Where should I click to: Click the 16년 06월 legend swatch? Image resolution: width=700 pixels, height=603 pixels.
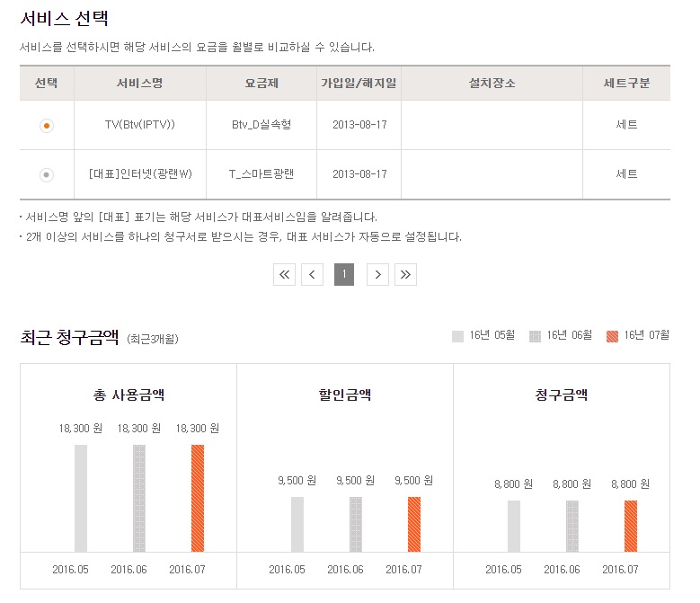point(535,336)
